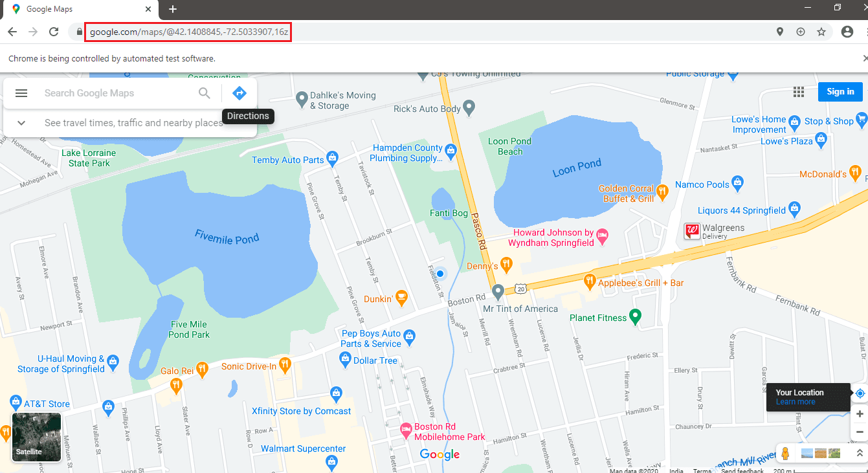Click the blue current-location dot

440,274
